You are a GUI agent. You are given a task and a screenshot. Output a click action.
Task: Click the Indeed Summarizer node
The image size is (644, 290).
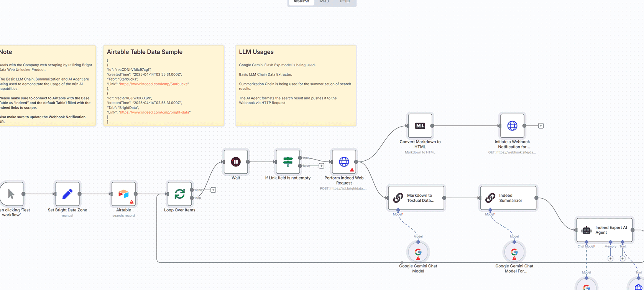point(508,198)
